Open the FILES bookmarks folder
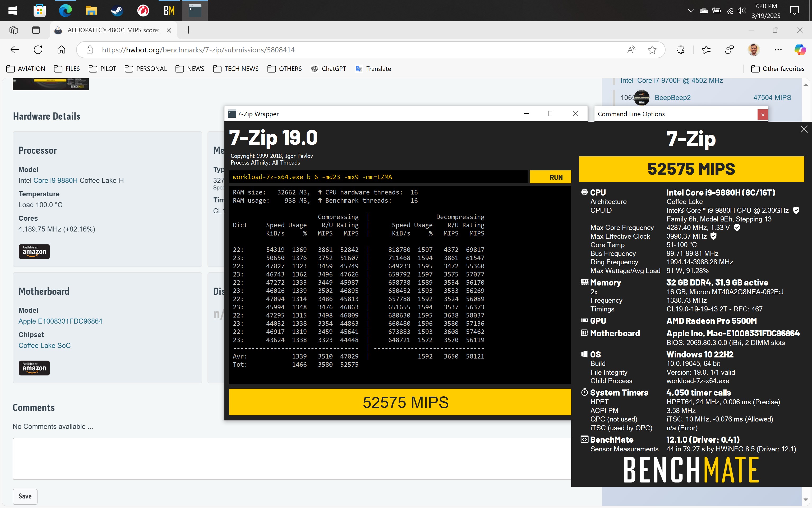Screen dimensions: 812x508 point(67,69)
